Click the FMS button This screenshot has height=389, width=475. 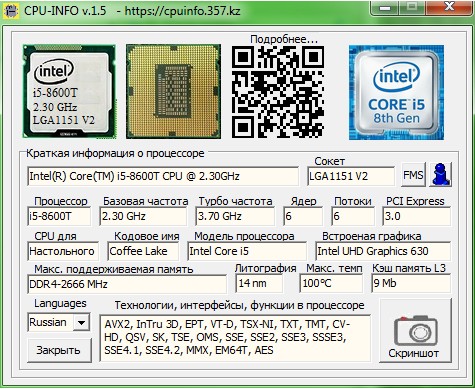tap(413, 174)
